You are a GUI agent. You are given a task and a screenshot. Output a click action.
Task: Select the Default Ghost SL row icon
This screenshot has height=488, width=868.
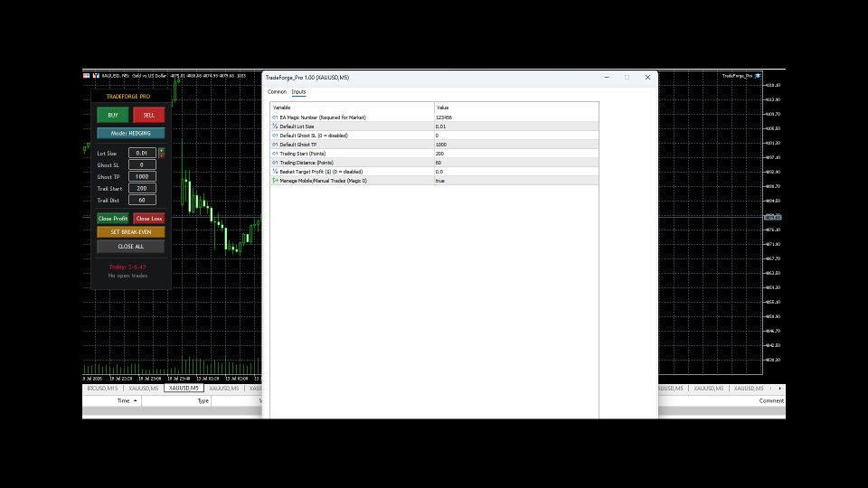275,136
